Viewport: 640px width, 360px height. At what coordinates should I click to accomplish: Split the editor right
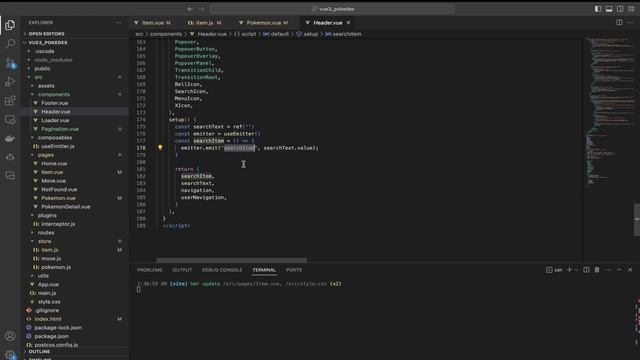click(619, 22)
